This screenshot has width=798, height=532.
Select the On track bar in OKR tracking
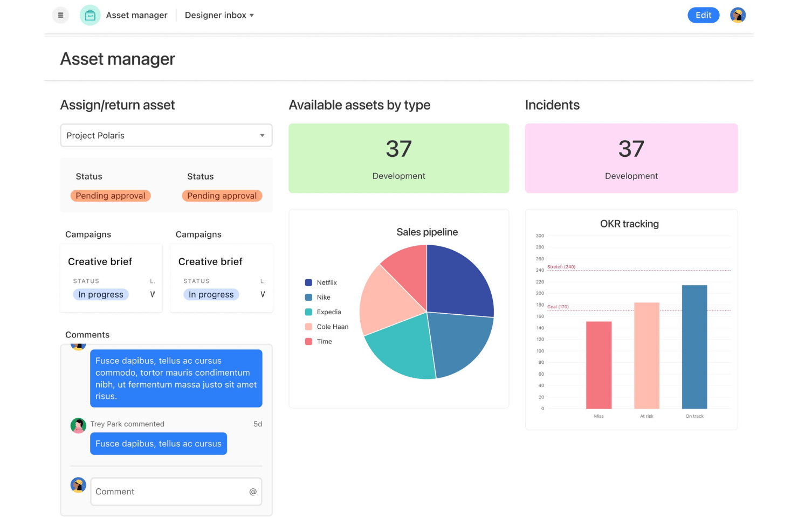click(x=694, y=347)
